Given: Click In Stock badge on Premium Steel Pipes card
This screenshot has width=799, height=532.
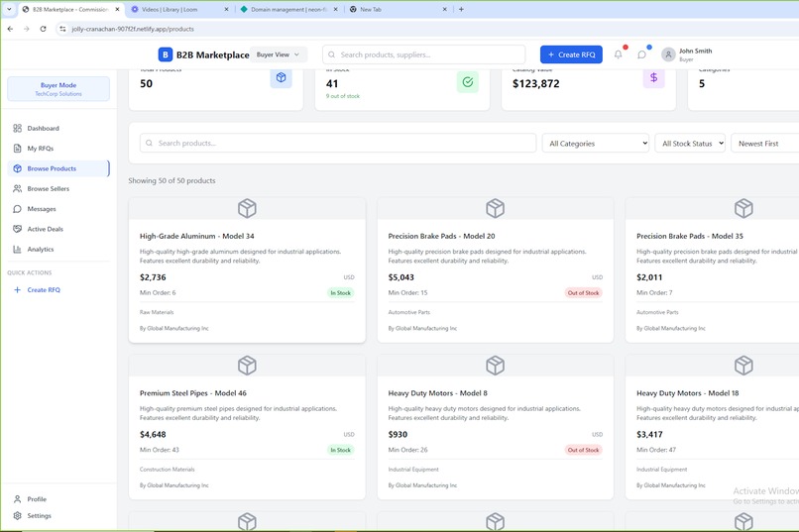Looking at the screenshot, I should [340, 450].
